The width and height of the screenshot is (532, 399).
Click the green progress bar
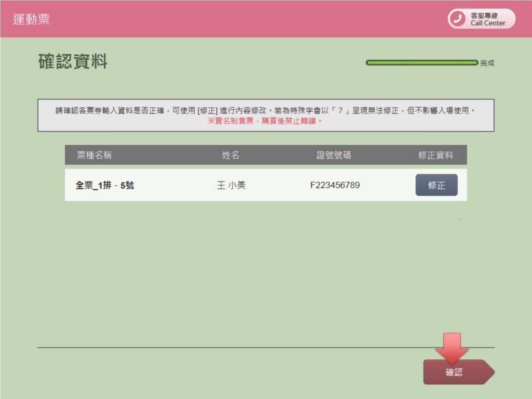[x=421, y=63]
